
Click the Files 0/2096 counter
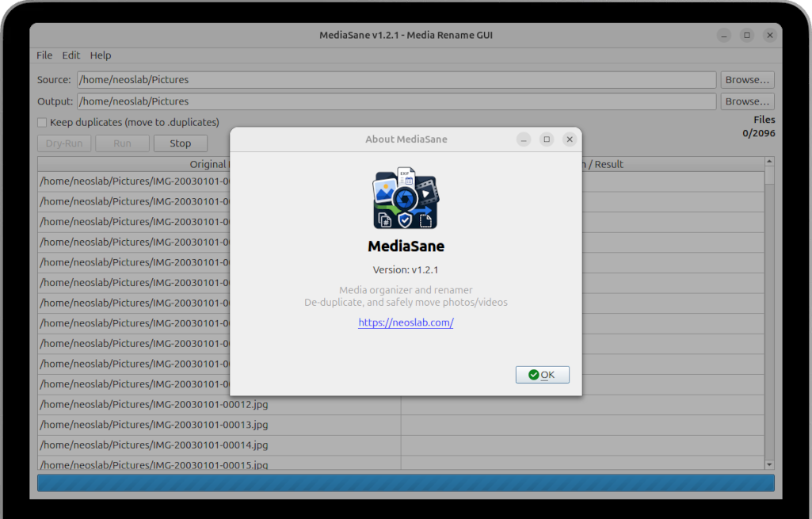[759, 127]
